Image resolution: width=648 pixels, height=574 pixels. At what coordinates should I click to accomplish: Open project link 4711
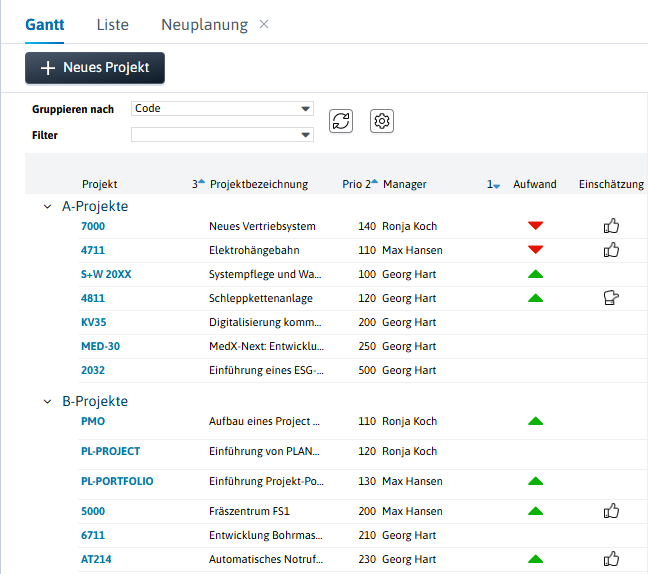[x=93, y=250]
